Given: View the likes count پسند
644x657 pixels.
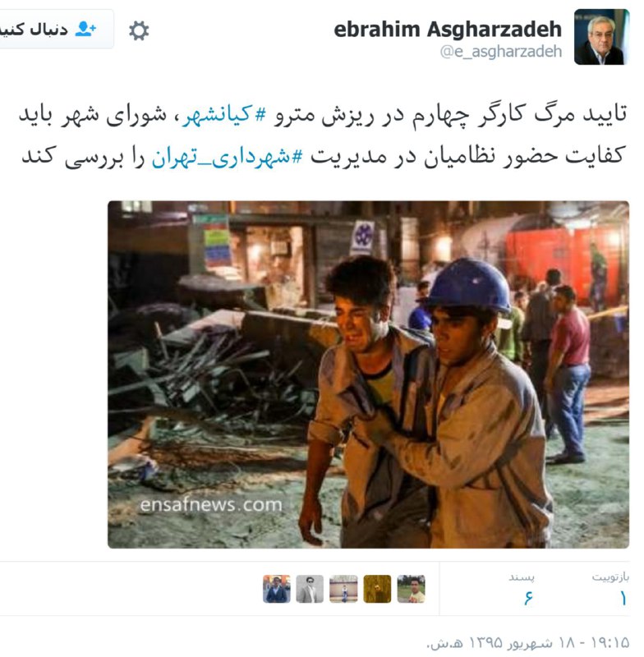Looking at the screenshot, I should coord(522,589).
